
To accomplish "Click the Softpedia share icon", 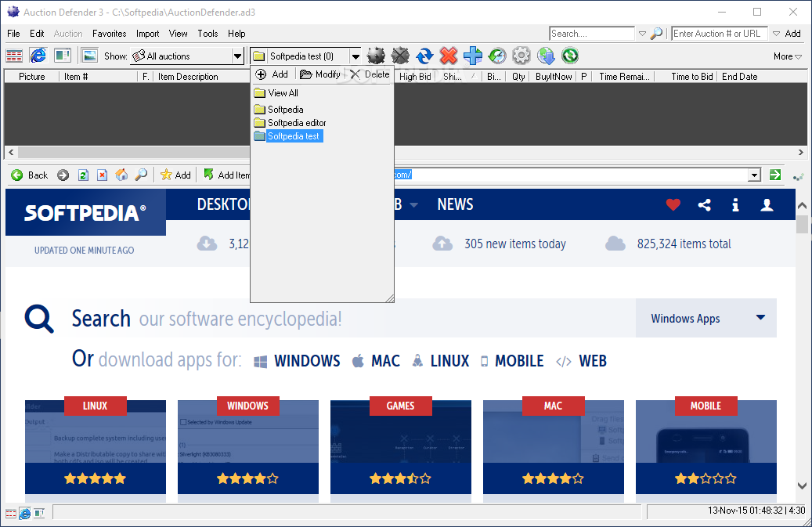I will (704, 205).
